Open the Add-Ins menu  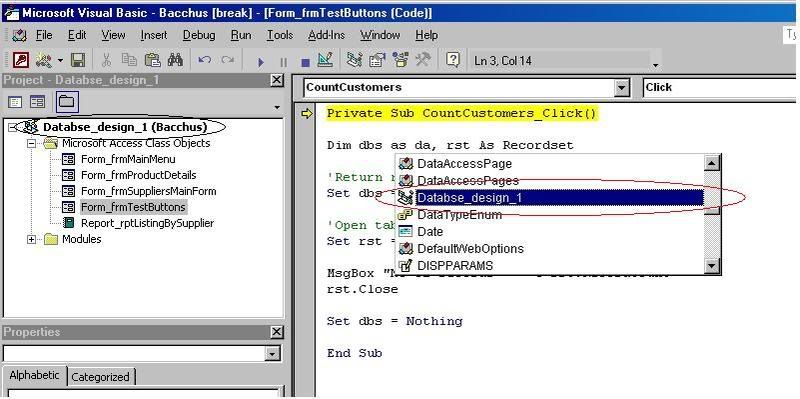pos(327,35)
